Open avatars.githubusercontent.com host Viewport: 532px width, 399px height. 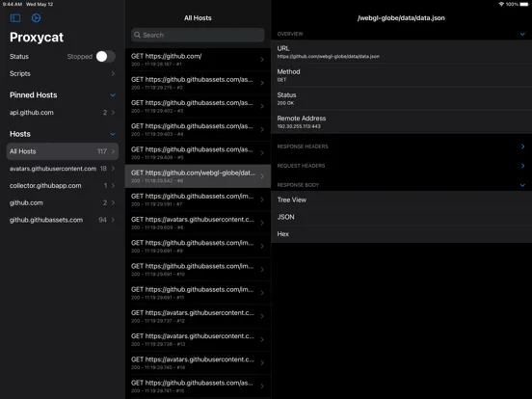click(x=63, y=169)
